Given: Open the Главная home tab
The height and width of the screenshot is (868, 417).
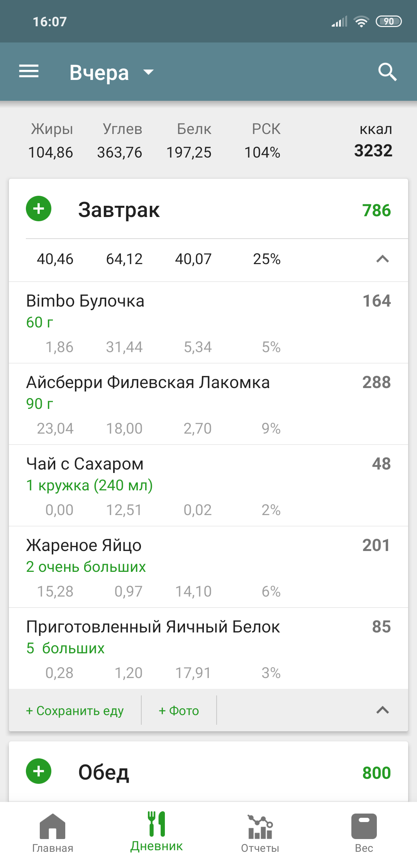Looking at the screenshot, I should coord(53,832).
